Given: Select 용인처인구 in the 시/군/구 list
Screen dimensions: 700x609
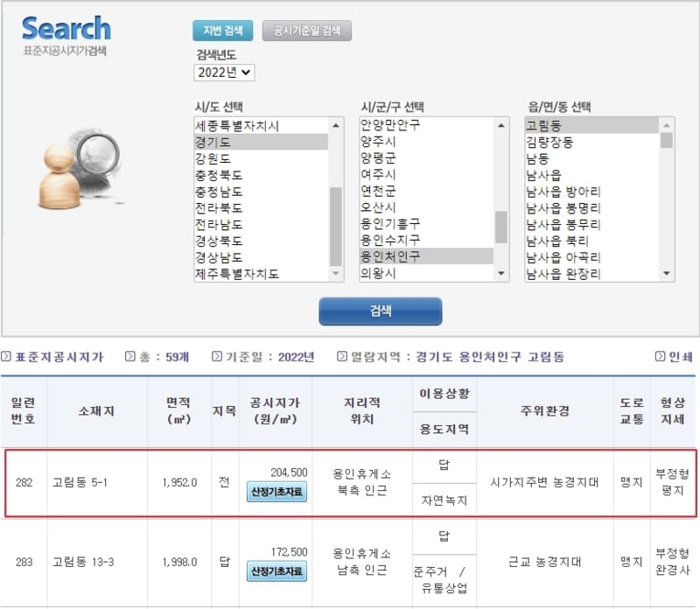Looking at the screenshot, I should [426, 256].
